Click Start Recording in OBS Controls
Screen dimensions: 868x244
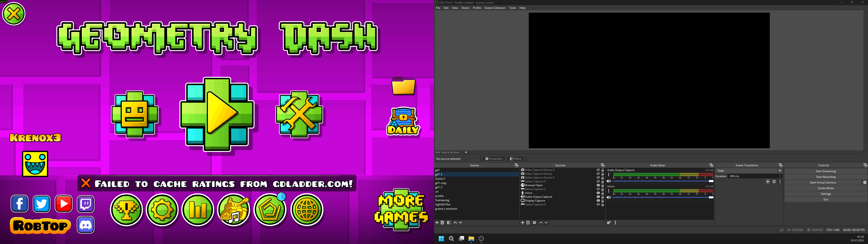[x=826, y=177]
